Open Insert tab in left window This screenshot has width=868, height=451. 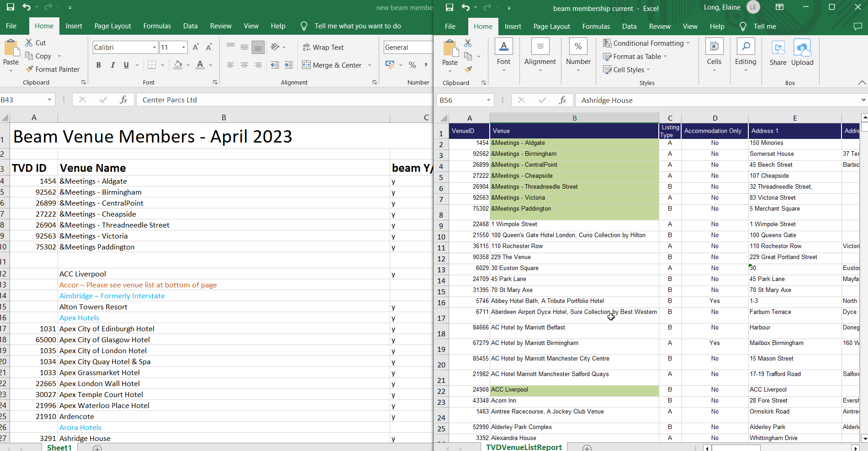point(74,26)
